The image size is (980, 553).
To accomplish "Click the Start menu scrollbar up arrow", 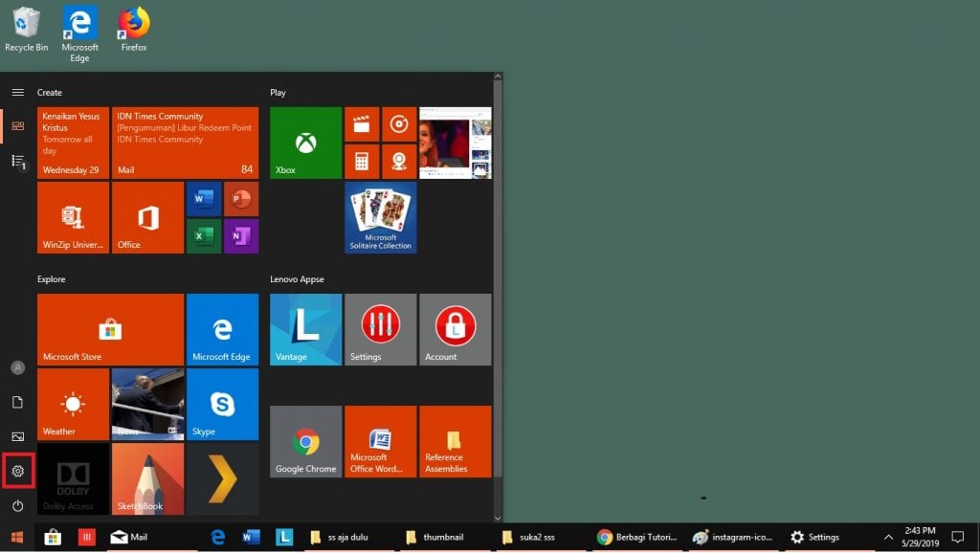I will coord(498,77).
